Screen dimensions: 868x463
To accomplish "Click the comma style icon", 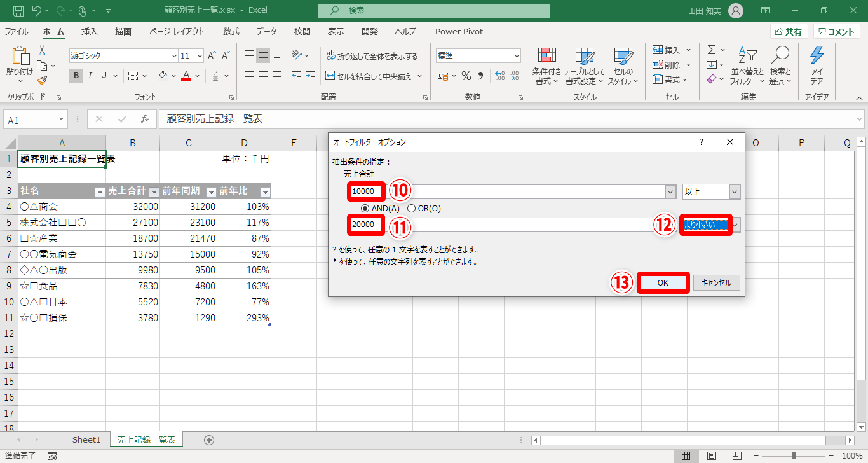I will [481, 76].
